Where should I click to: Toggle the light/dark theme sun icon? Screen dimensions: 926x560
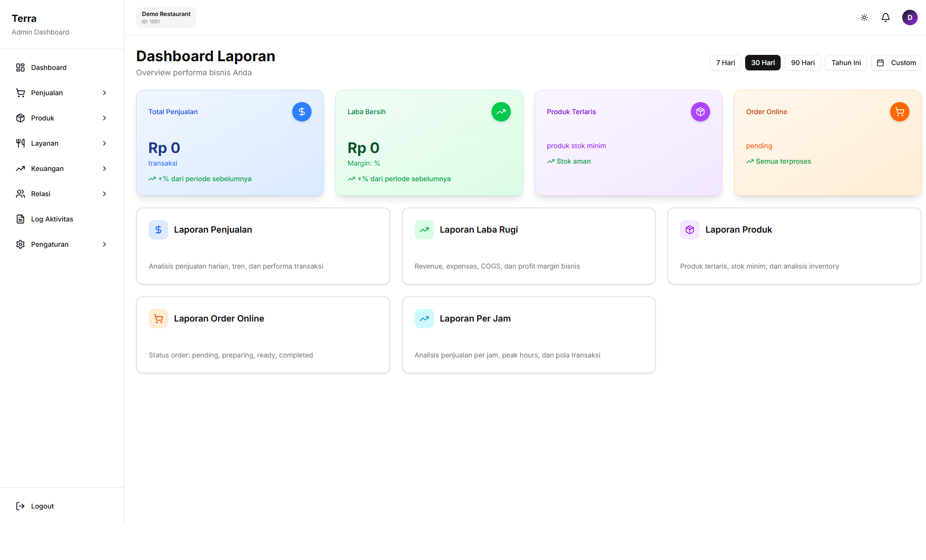pyautogui.click(x=864, y=17)
